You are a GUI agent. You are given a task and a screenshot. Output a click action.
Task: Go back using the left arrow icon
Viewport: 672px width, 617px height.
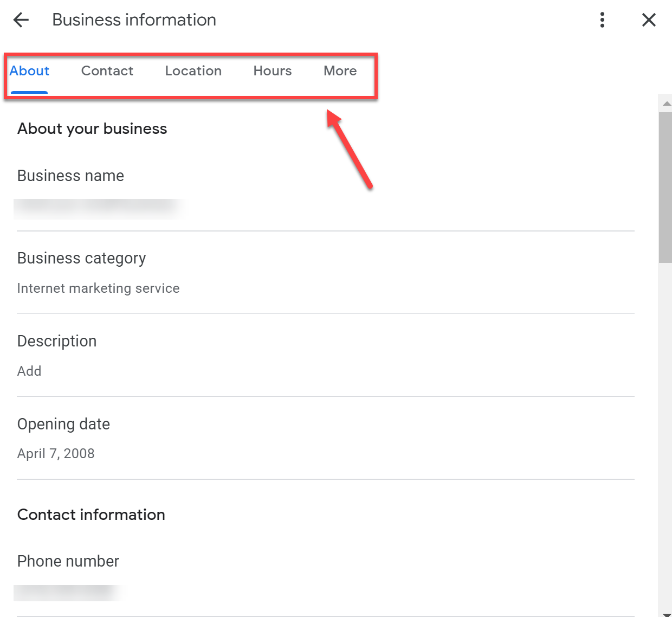(21, 20)
